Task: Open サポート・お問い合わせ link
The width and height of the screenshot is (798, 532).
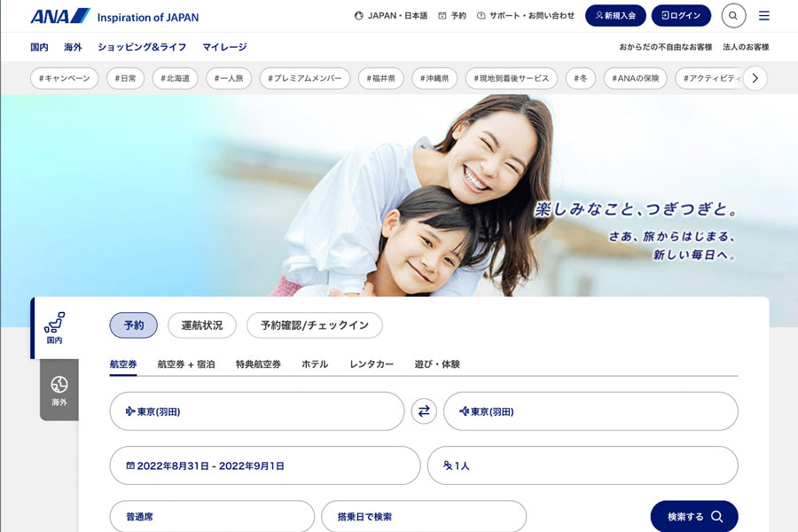Action: (x=526, y=16)
